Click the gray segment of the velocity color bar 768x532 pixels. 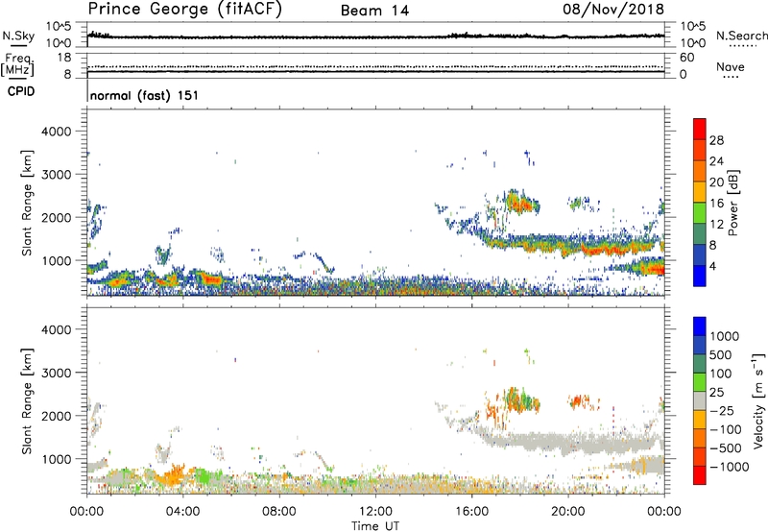coord(700,401)
